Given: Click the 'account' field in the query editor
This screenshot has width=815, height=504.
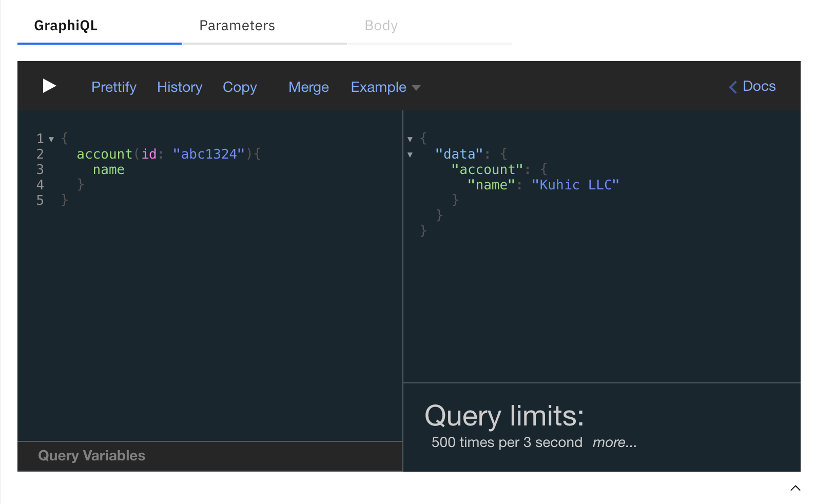Looking at the screenshot, I should click(x=105, y=154).
